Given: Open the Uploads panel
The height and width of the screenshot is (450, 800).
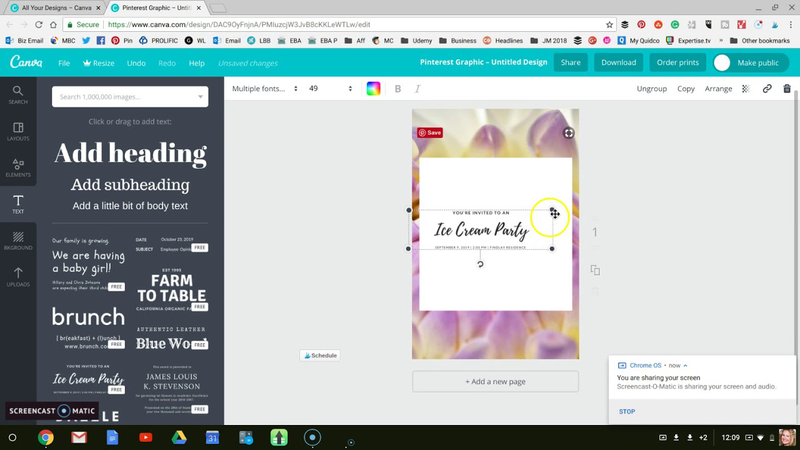Looking at the screenshot, I should tap(18, 276).
